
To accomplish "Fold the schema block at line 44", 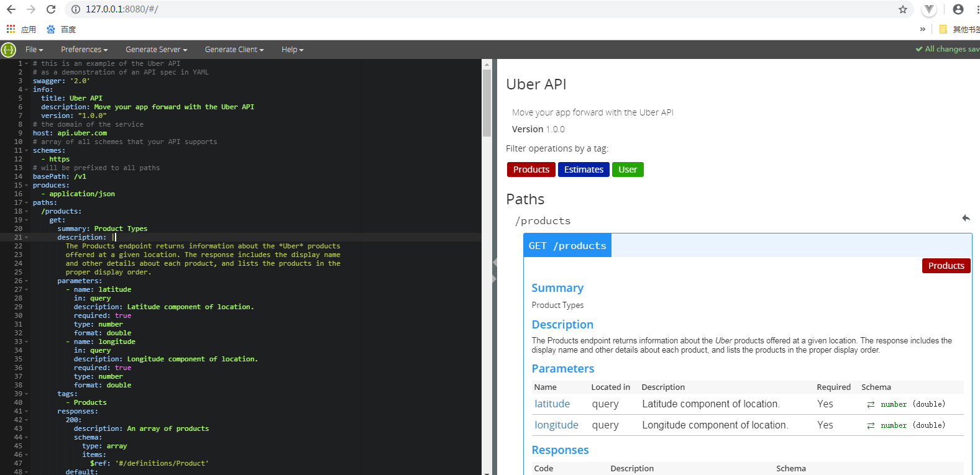I will (26, 438).
